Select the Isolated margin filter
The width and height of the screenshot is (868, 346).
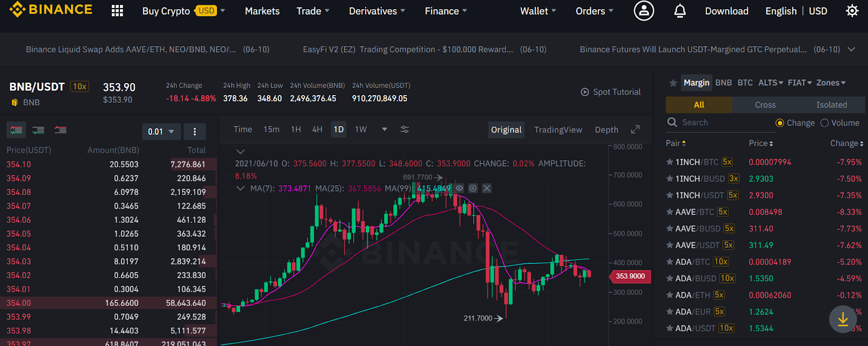[x=831, y=105]
